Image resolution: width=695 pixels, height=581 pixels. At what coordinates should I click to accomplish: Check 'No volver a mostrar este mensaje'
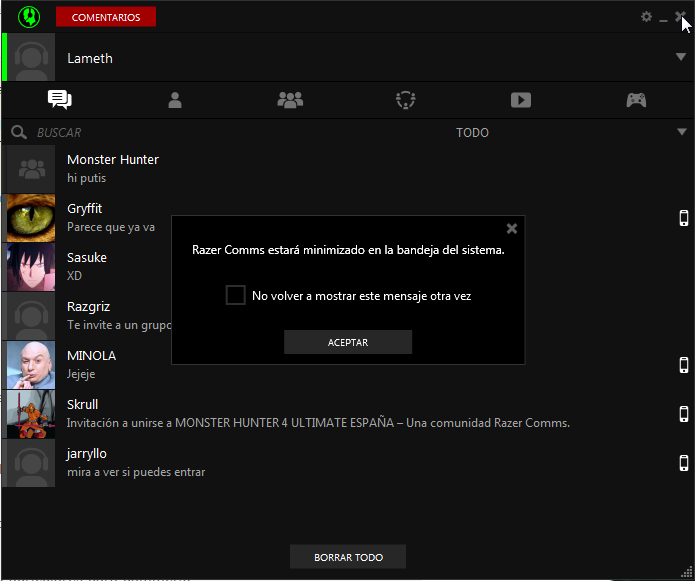pyautogui.click(x=235, y=295)
